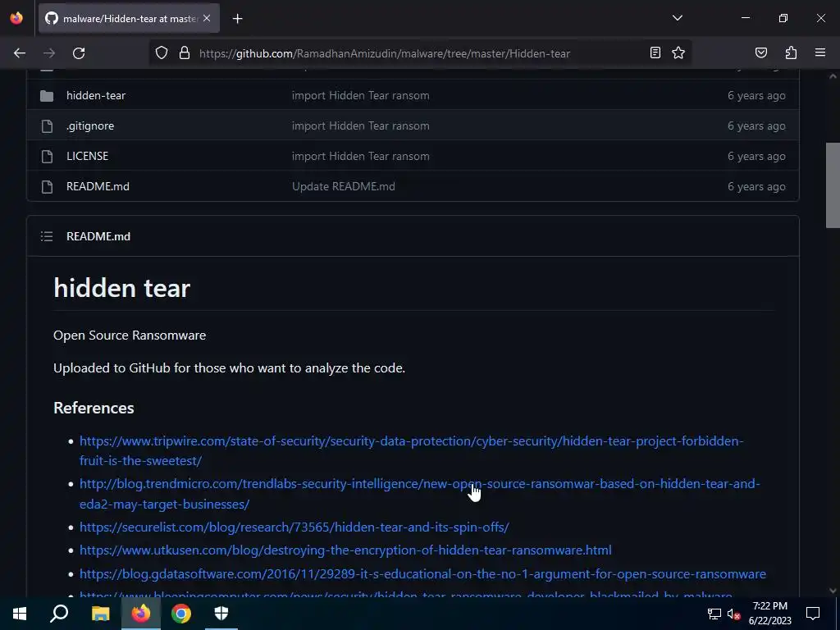This screenshot has width=840, height=630.
Task: Open commit message for the LICENSE row
Action: click(x=361, y=156)
